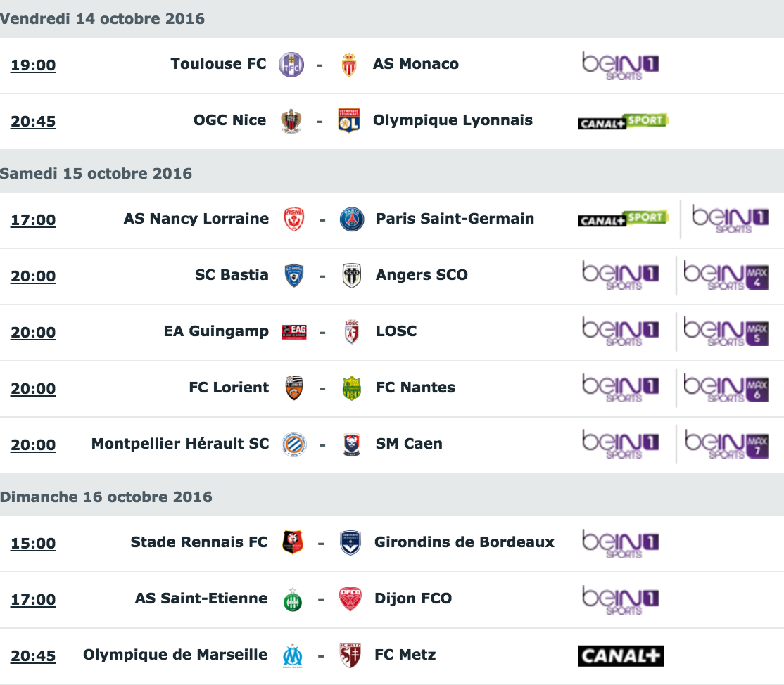
Task: Open the 20:45 Nice vs Lyon time link
Action: pos(33,122)
